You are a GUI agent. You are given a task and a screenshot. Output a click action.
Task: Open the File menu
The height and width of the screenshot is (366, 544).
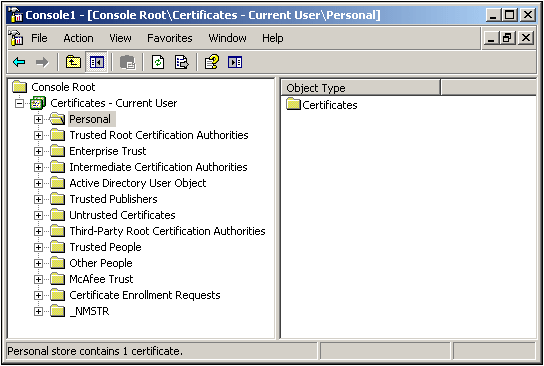click(x=39, y=38)
